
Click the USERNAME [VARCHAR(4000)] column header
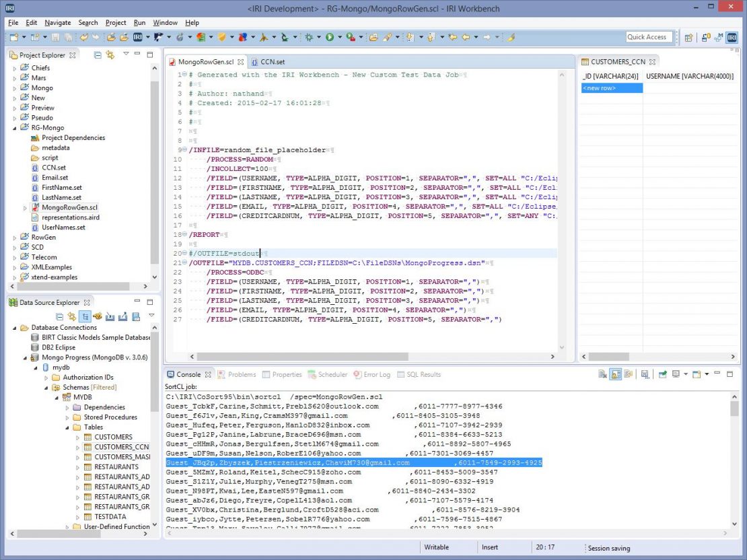click(690, 76)
